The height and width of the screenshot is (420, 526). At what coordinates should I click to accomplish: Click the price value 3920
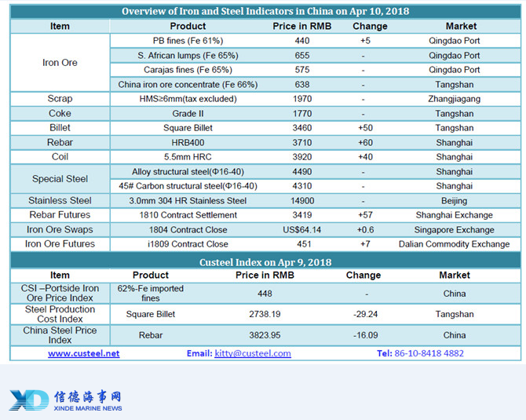click(302, 157)
